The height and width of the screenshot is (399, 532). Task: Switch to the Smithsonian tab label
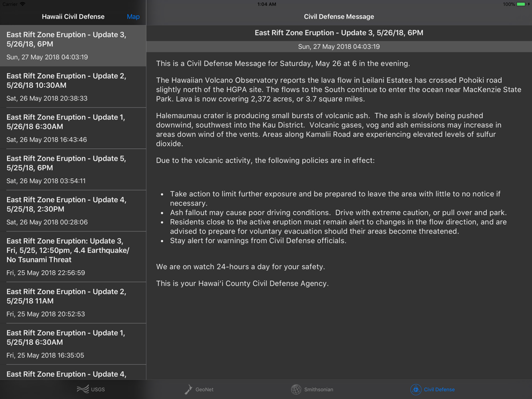coord(319,389)
